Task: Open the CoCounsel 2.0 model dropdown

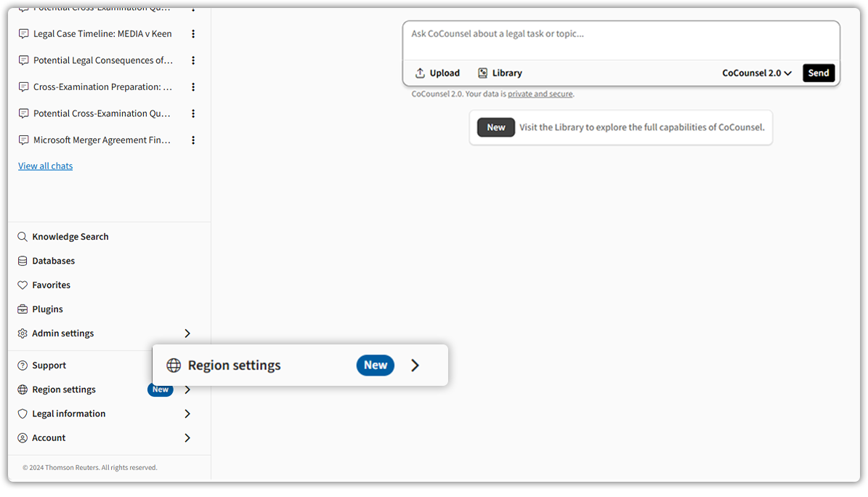Action: tap(756, 73)
